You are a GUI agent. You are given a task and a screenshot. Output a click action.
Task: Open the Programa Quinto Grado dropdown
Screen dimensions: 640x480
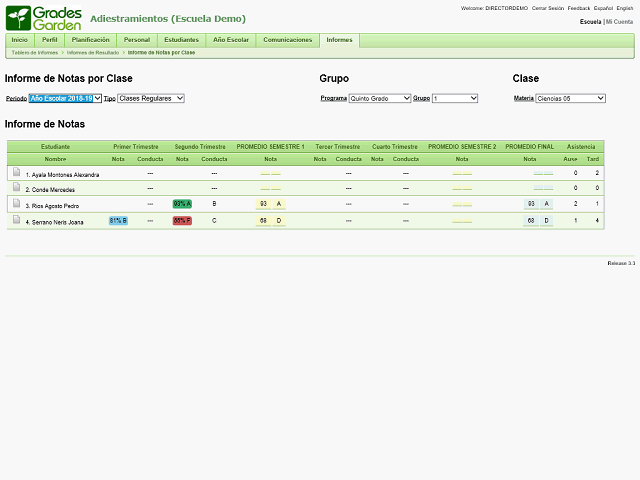coord(380,98)
